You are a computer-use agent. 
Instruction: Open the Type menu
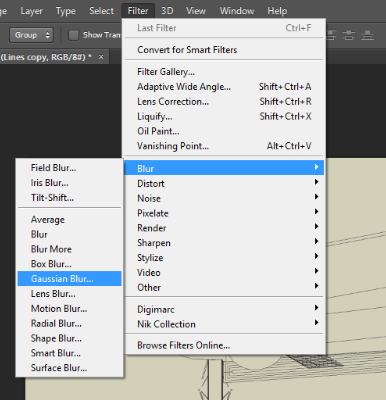coord(66,11)
